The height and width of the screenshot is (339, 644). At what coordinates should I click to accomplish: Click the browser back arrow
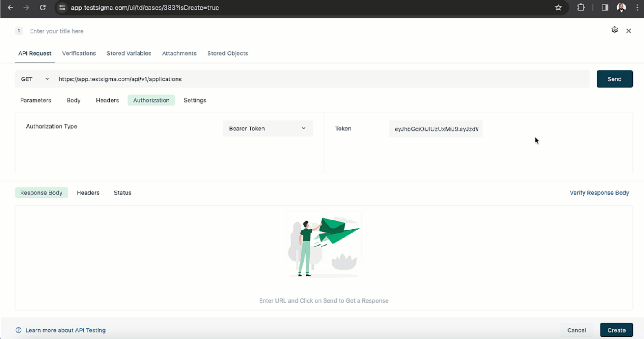click(10, 7)
